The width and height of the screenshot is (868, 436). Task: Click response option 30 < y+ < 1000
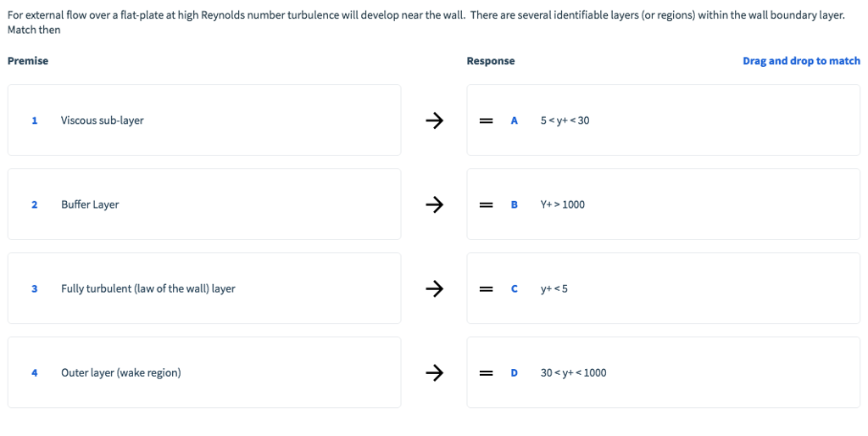coord(573,372)
